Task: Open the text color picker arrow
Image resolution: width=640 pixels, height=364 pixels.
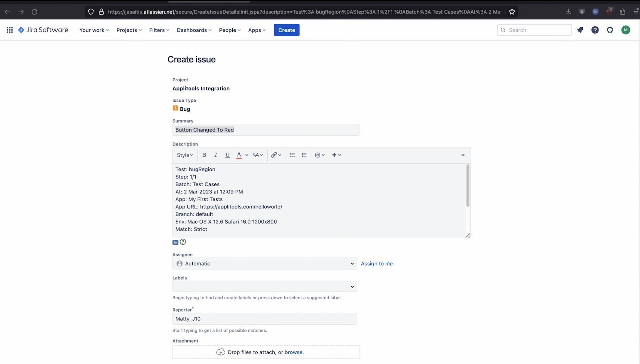Action: pos(247,155)
